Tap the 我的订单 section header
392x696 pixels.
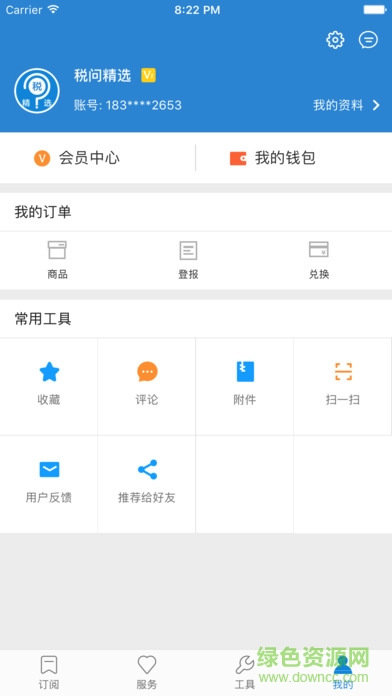point(43,212)
